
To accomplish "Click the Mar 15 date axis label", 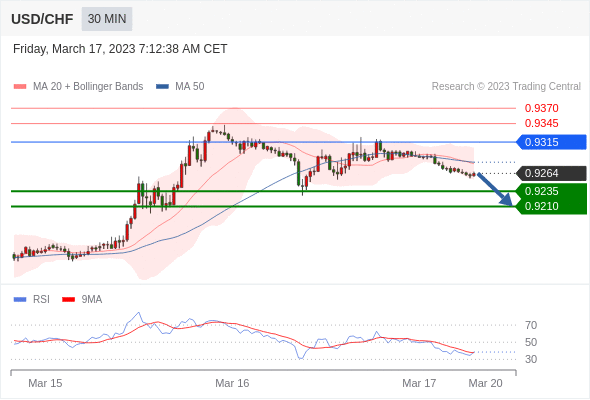I will 45,383.
